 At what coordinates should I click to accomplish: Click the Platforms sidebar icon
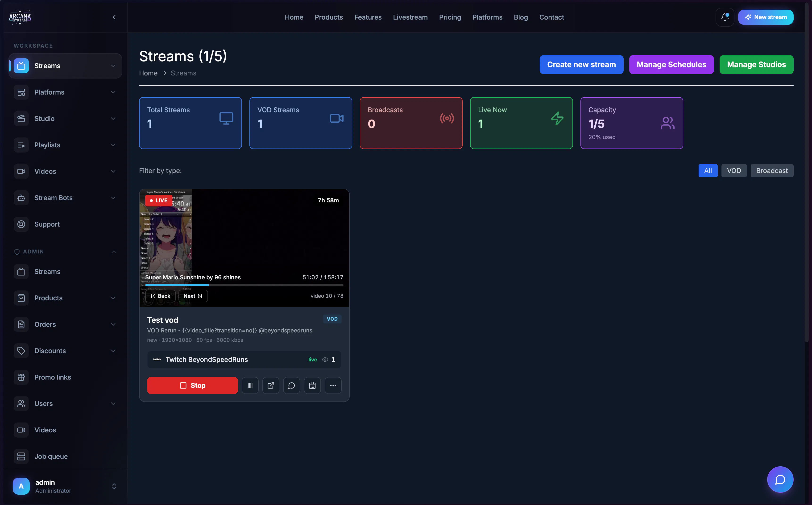pyautogui.click(x=21, y=92)
